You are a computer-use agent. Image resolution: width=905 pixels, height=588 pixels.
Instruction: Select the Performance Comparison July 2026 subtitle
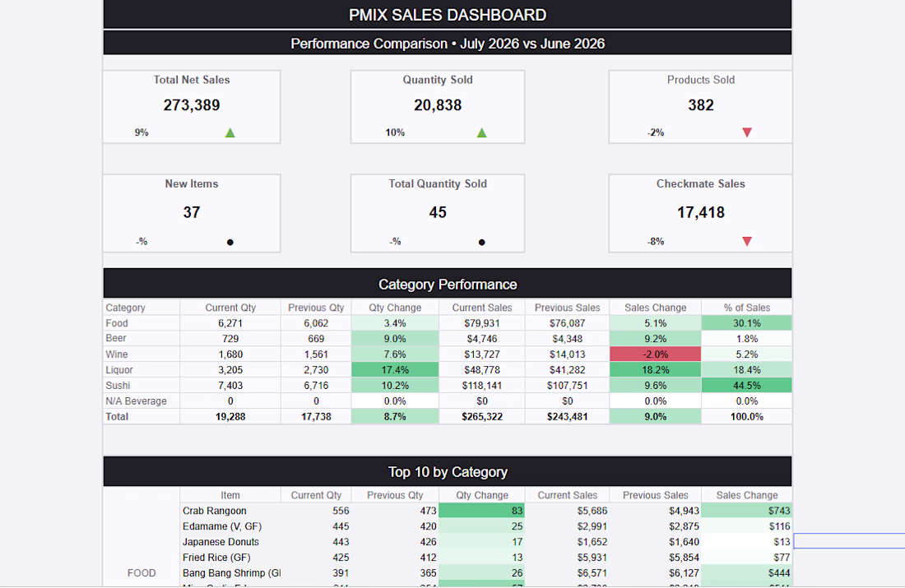448,44
